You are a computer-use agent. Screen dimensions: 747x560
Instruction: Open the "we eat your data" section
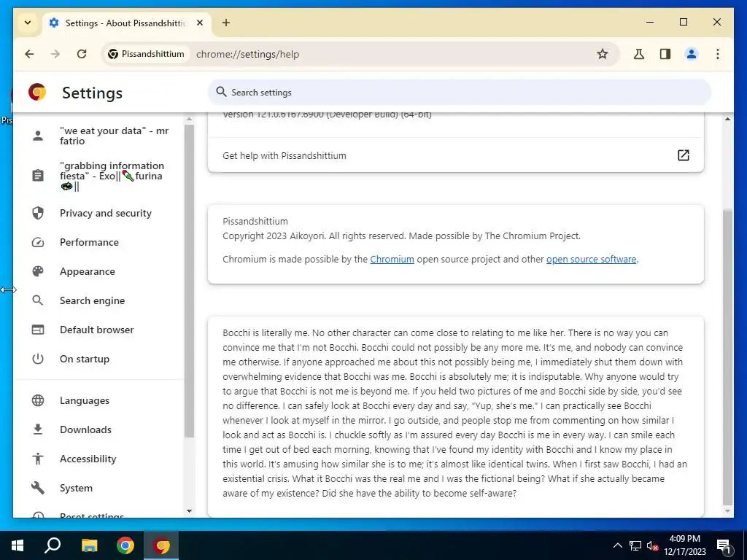click(100, 136)
